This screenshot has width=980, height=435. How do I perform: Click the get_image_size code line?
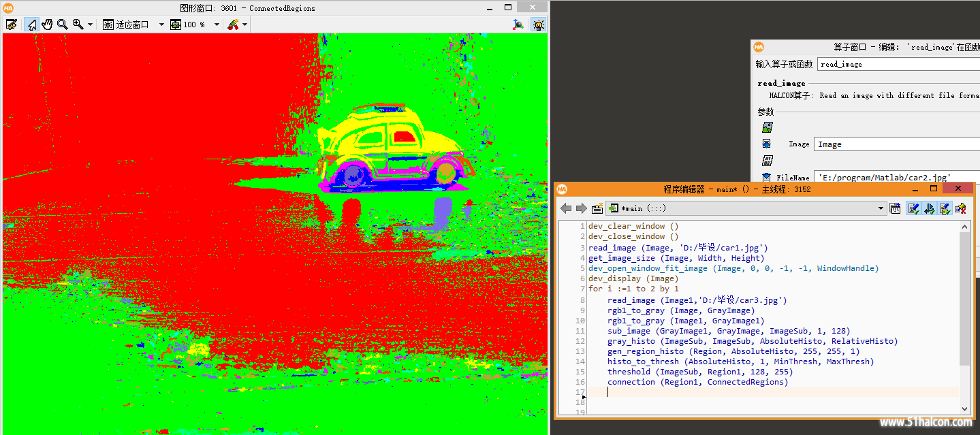click(x=676, y=258)
